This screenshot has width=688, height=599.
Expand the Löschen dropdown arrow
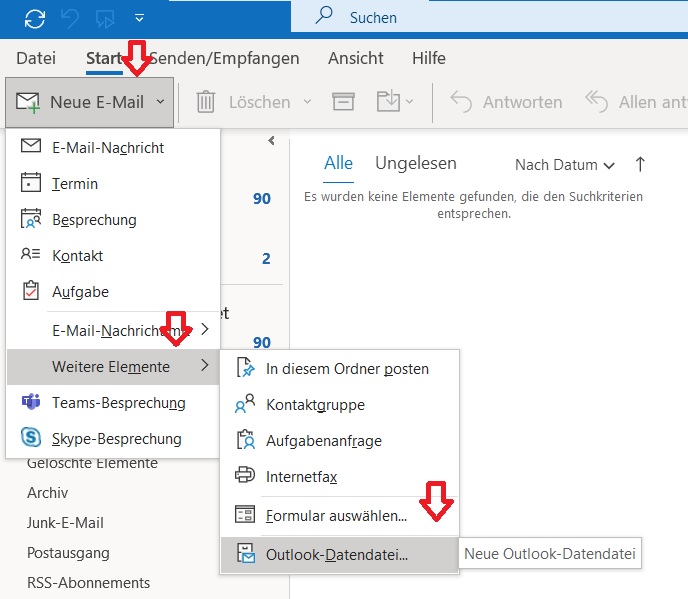[308, 102]
